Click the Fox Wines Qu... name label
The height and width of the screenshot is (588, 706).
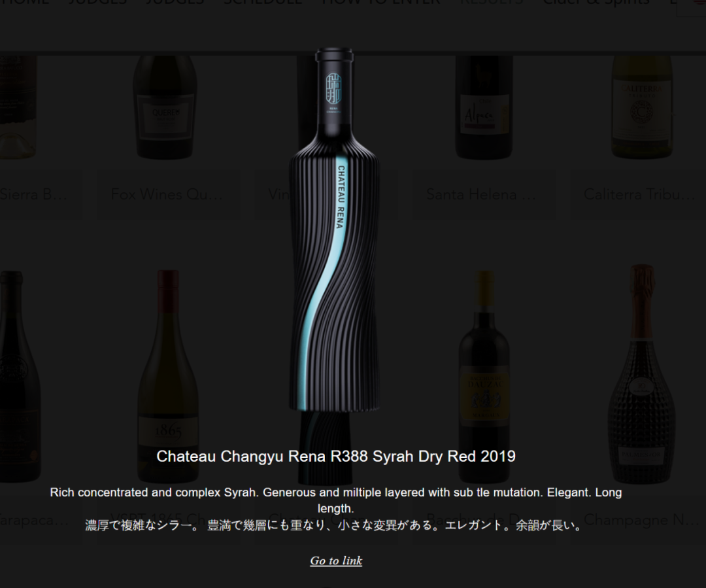point(167,194)
